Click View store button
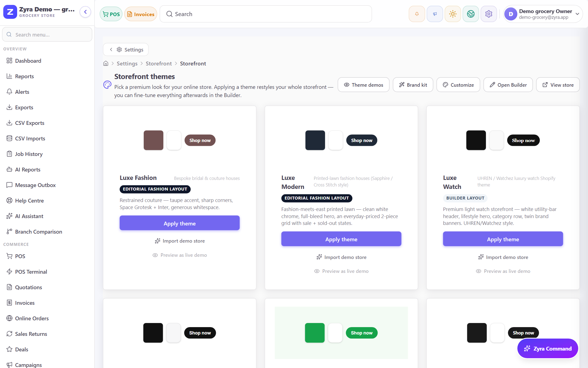The width and height of the screenshot is (588, 368). tap(558, 85)
